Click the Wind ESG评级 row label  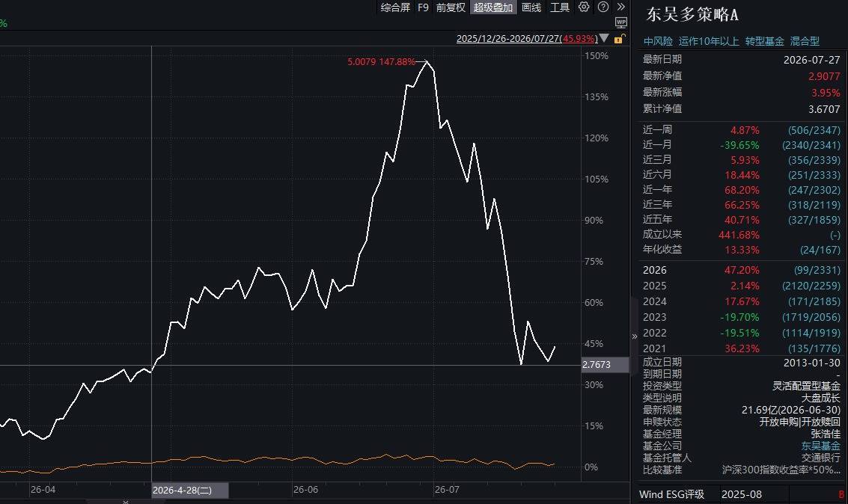pos(671,494)
